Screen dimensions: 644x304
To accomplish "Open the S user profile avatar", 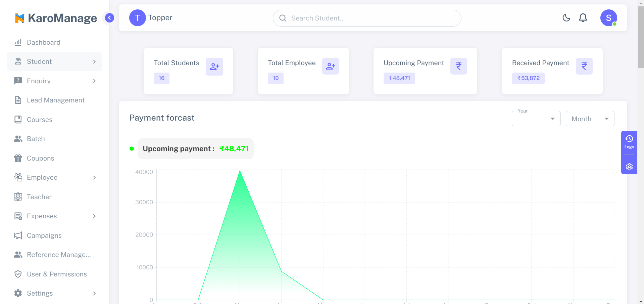I will (609, 18).
